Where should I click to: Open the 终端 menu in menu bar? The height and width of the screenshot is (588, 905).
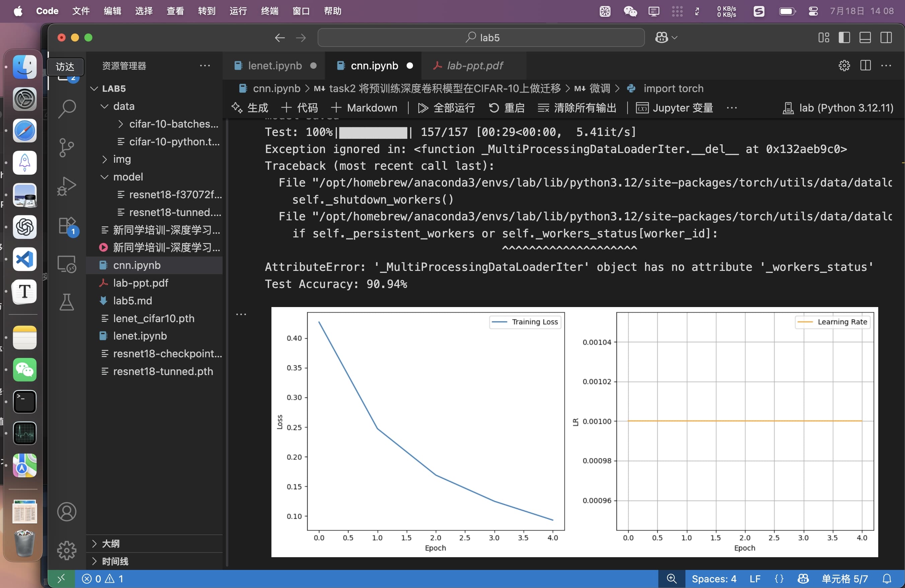coord(270,11)
